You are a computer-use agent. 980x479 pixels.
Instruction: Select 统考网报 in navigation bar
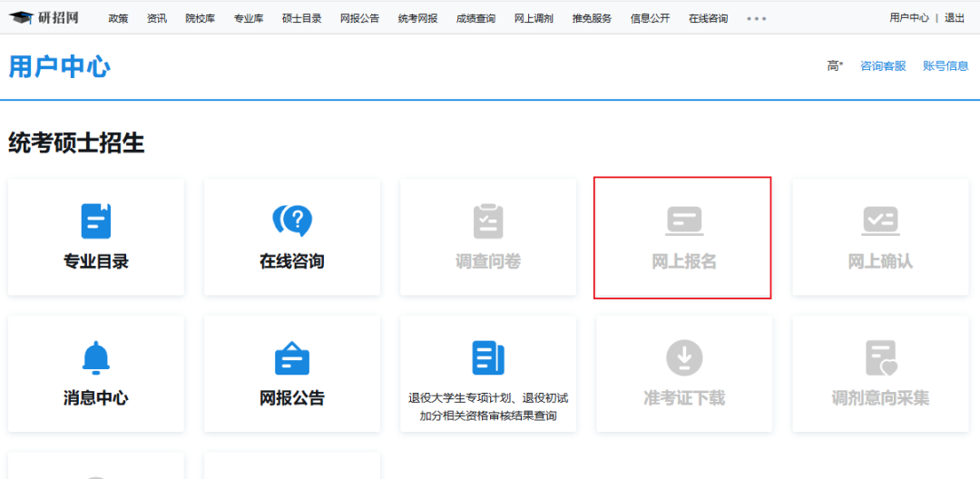click(x=418, y=18)
